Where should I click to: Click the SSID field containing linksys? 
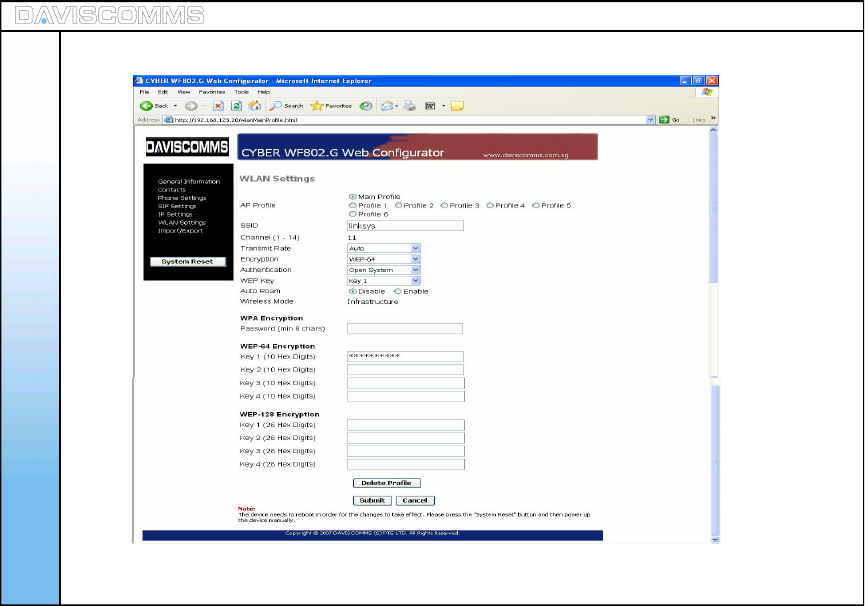[405, 226]
